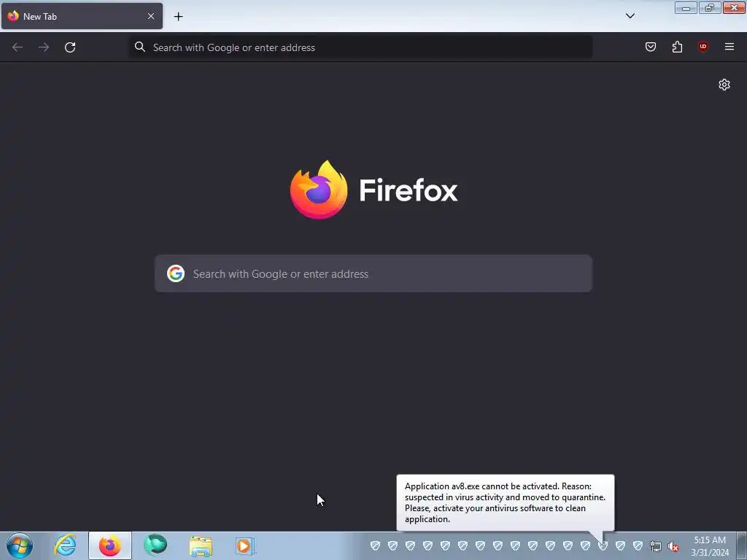Viewport: 747px width, 560px height.
Task: Focus the top address bar field
Action: (361, 47)
